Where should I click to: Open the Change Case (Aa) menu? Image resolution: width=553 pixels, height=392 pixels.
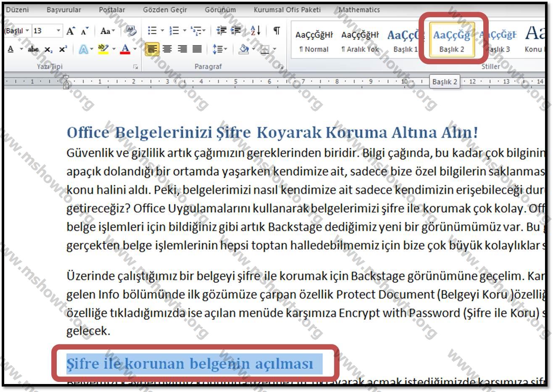coord(108,31)
